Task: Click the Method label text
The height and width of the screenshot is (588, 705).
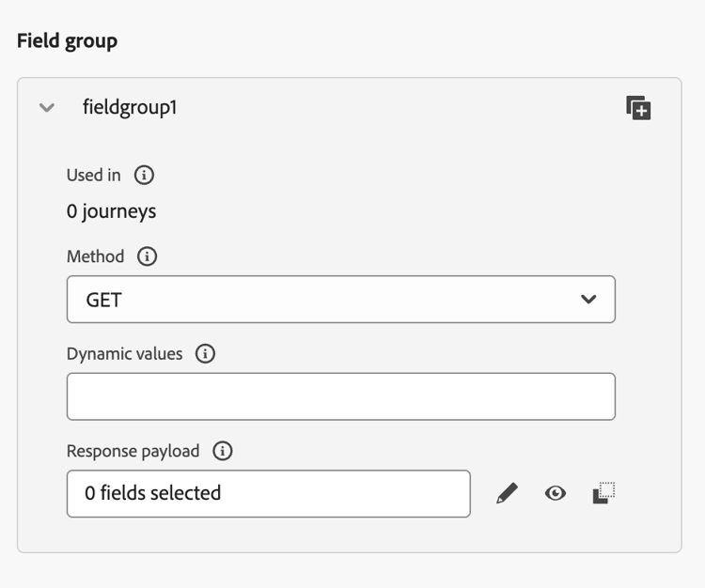Action: (95, 256)
